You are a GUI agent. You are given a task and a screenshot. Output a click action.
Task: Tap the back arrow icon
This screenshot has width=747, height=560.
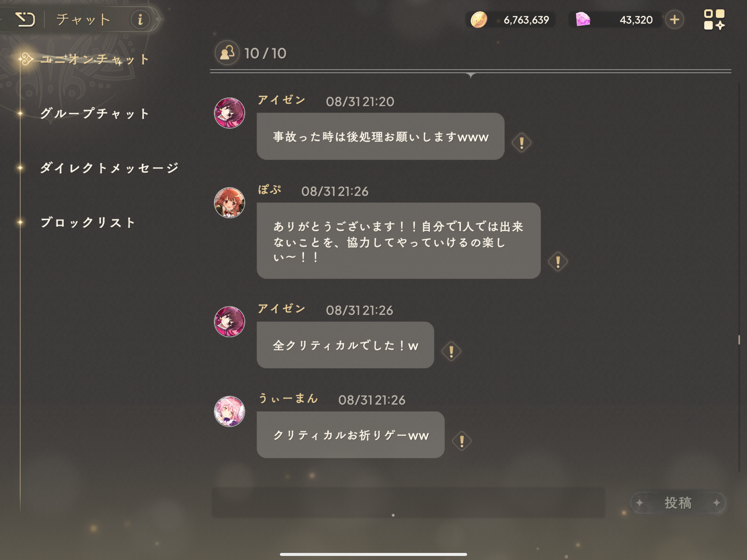[x=25, y=19]
